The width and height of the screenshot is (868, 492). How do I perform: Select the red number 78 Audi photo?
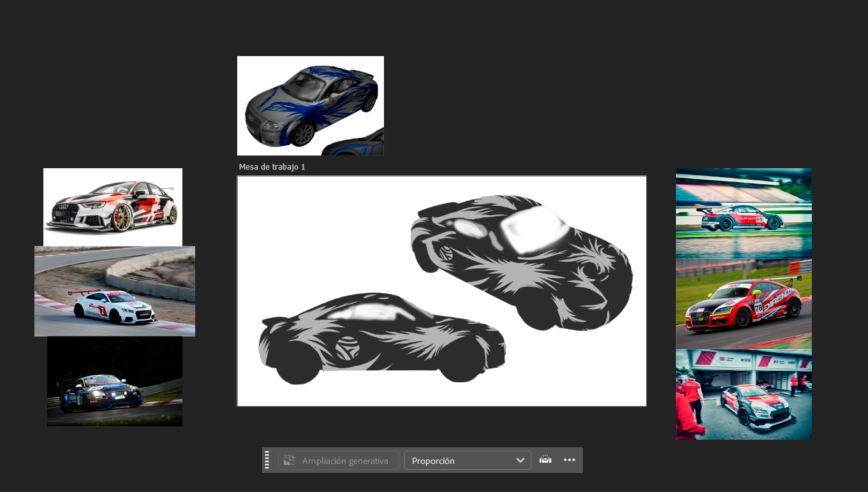[x=744, y=304]
